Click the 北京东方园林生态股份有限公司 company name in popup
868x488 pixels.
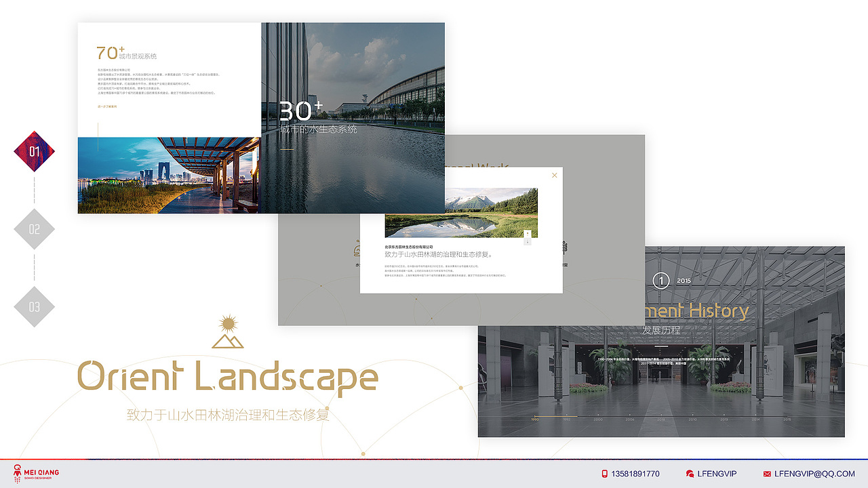click(409, 247)
